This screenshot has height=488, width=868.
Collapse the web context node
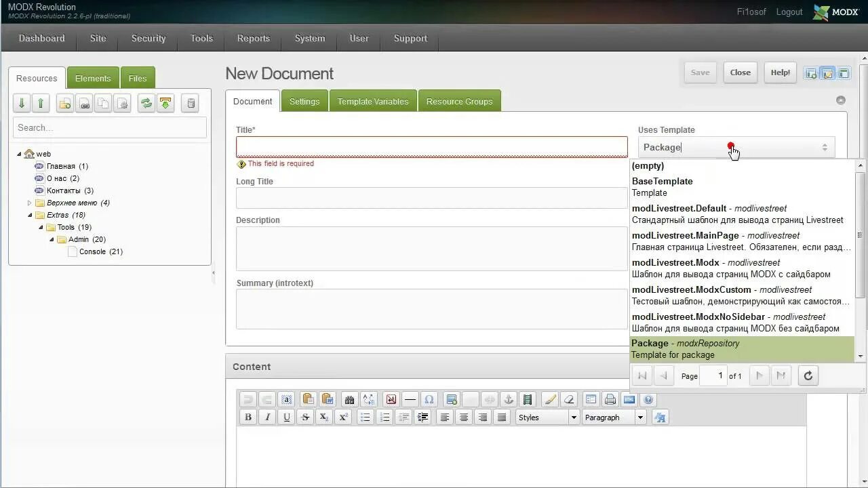click(19, 154)
